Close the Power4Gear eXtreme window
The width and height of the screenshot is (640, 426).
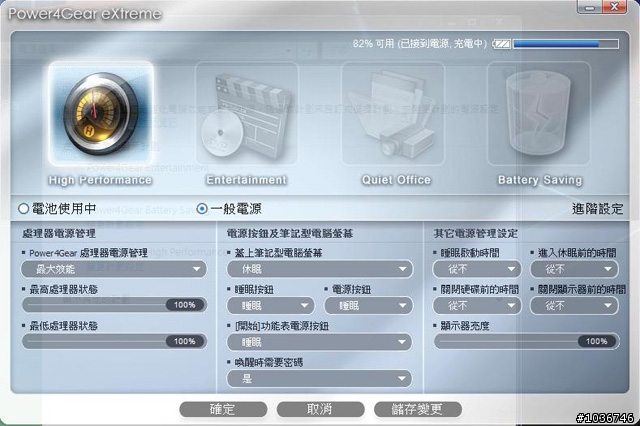click(614, 7)
